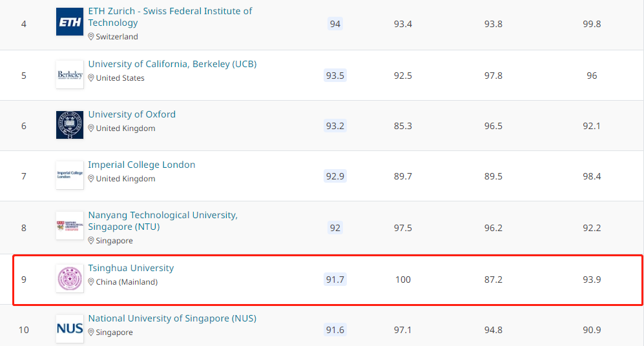Open Nanyang Technological University, Singapore (NTU) link
Viewport: 644px width, 346px height.
(163, 221)
